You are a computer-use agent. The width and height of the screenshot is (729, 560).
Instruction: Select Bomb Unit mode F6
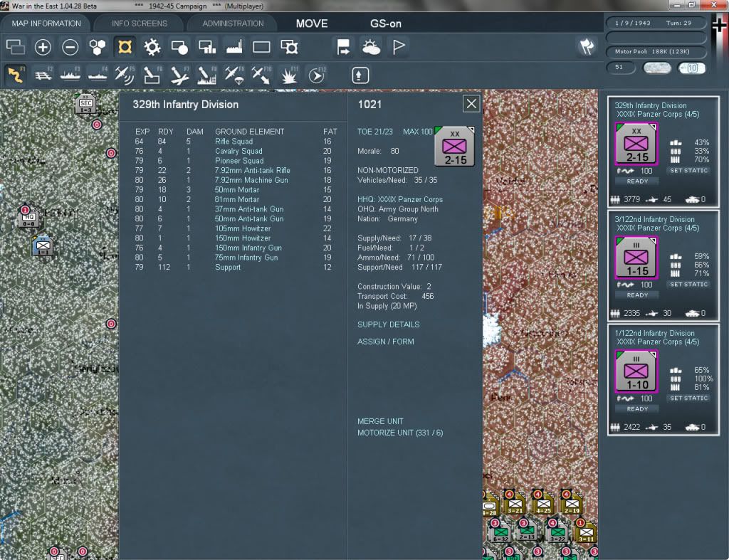tap(152, 75)
